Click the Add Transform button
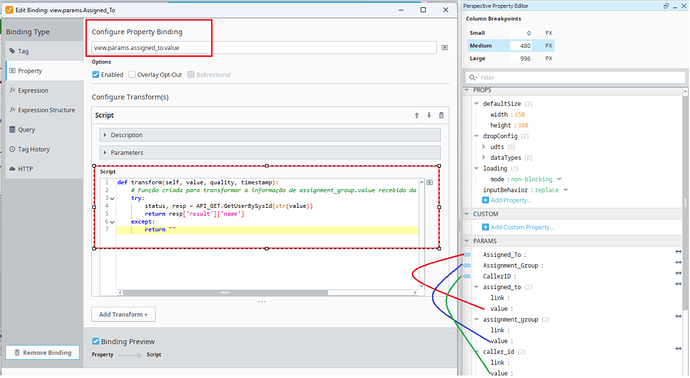Viewport: 690px width, 378px height. [123, 315]
